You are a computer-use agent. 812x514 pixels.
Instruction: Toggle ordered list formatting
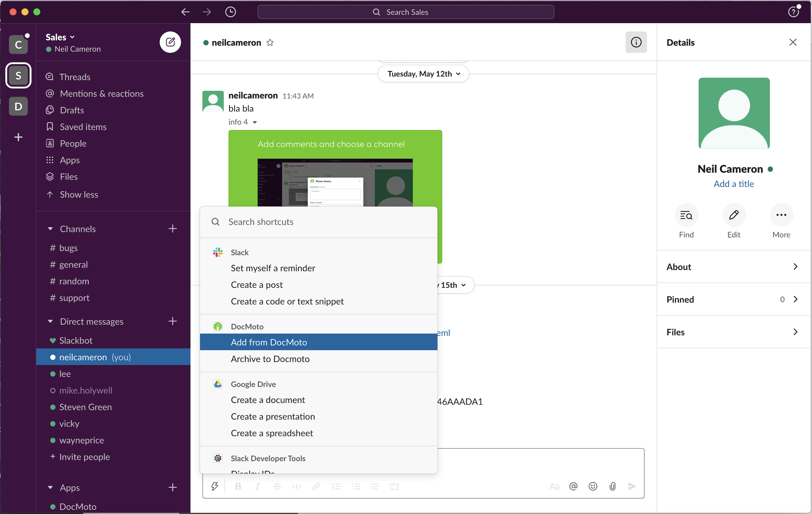(336, 486)
